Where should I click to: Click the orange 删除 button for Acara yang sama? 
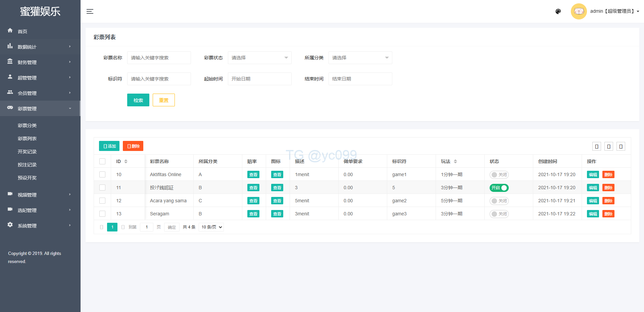[x=608, y=201]
